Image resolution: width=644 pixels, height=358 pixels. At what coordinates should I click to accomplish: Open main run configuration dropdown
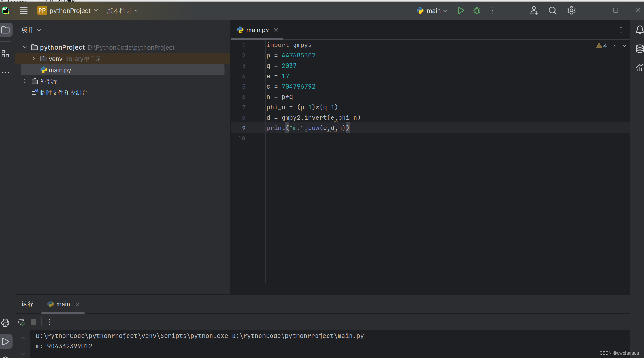[432, 10]
